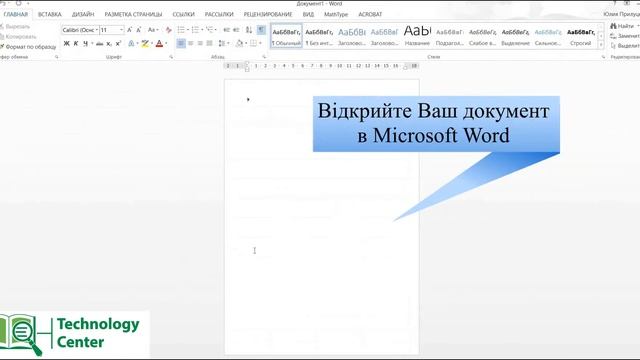Toggle left alignment button
Viewport: 640px width, 360px height.
point(181,43)
